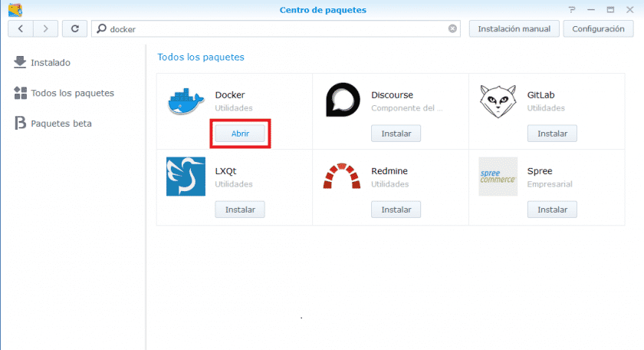Click the Spree package title

540,171
